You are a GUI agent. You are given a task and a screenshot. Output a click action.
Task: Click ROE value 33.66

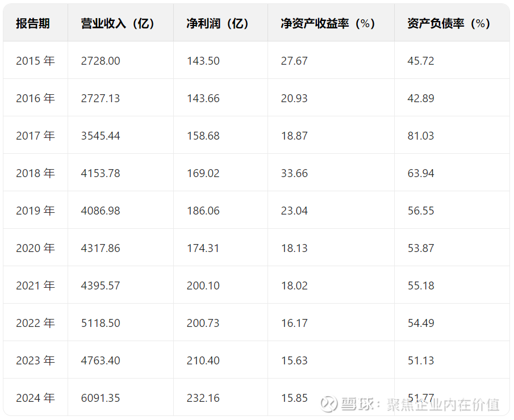click(x=294, y=173)
